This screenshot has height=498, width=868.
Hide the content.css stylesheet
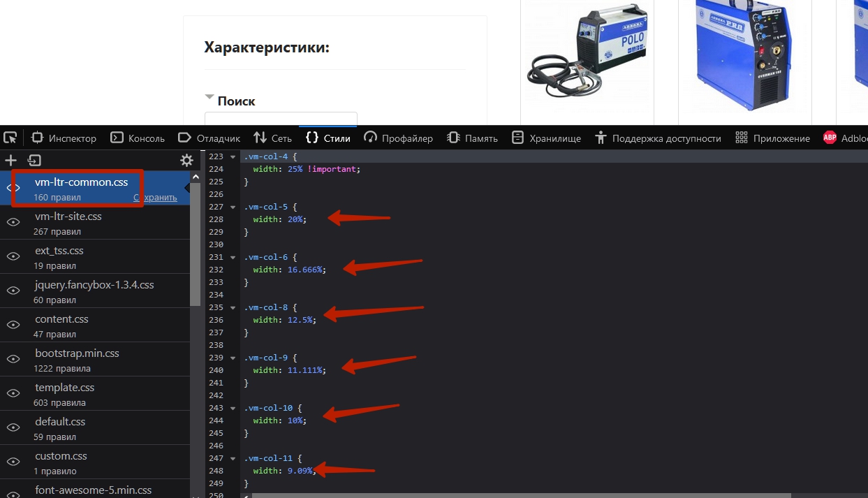(x=13, y=325)
